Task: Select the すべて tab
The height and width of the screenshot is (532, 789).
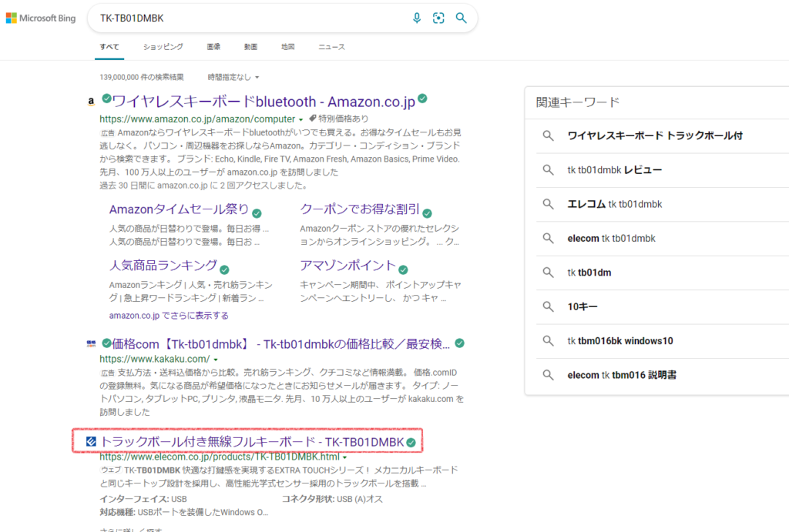Action: click(x=109, y=47)
